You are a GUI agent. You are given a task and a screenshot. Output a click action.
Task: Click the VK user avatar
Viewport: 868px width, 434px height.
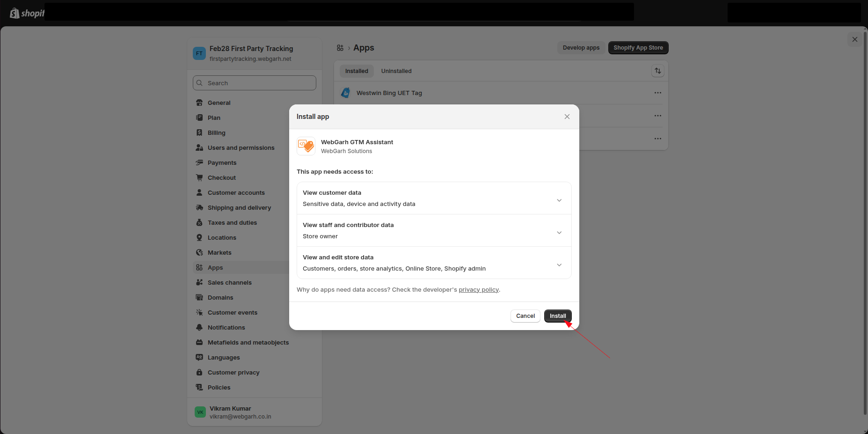point(200,412)
